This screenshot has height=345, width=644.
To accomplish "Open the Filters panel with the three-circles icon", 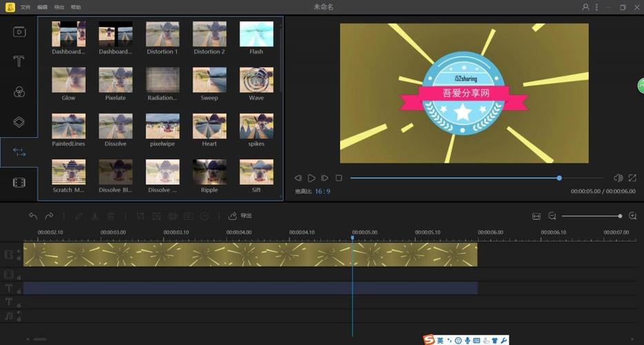I will pyautogui.click(x=19, y=92).
